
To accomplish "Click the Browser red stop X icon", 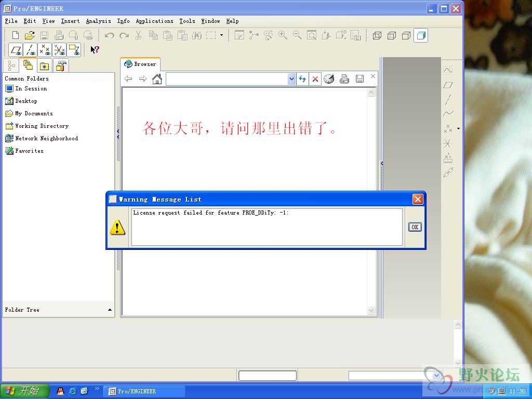I will click(315, 79).
